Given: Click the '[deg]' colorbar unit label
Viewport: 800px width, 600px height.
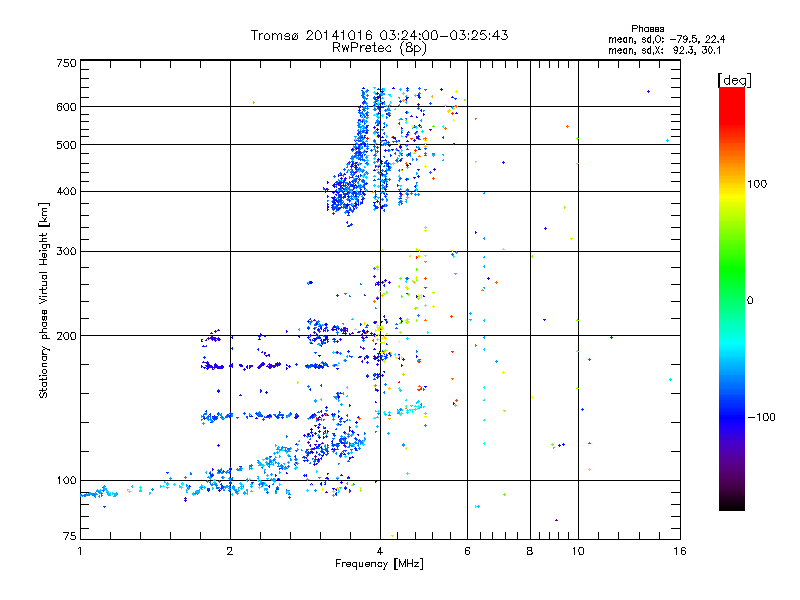Looking at the screenshot, I should (x=734, y=80).
